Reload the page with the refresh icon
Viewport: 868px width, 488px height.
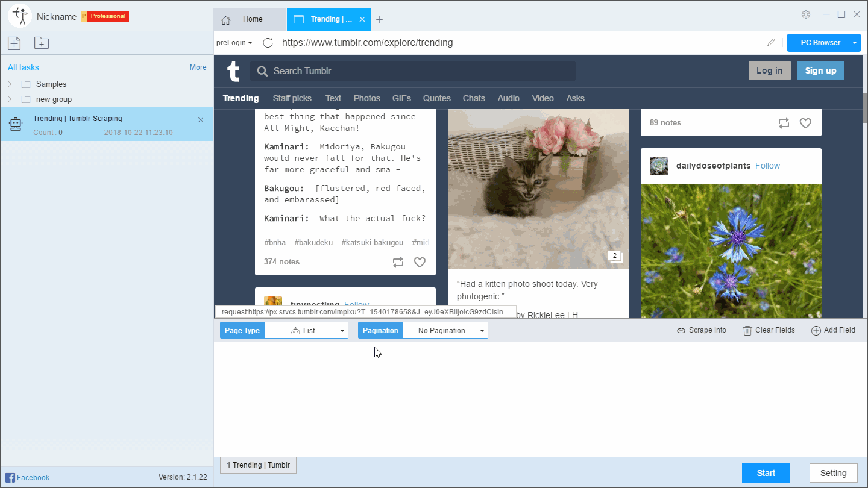point(268,43)
